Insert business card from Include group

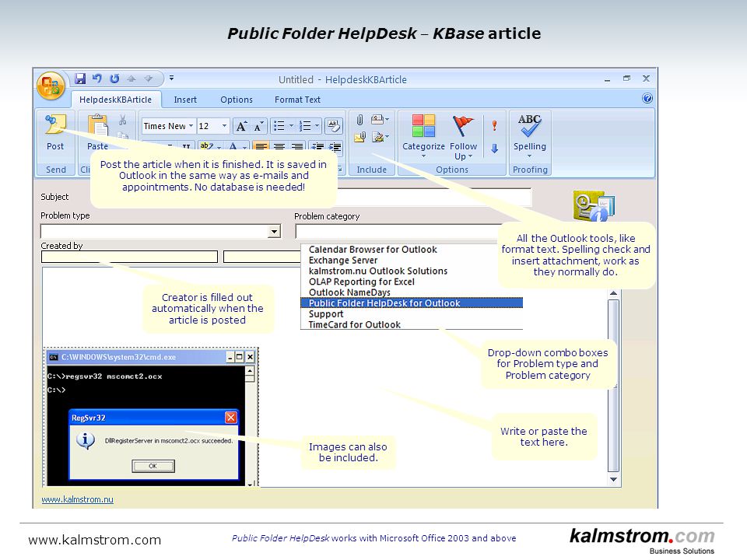tap(380, 119)
